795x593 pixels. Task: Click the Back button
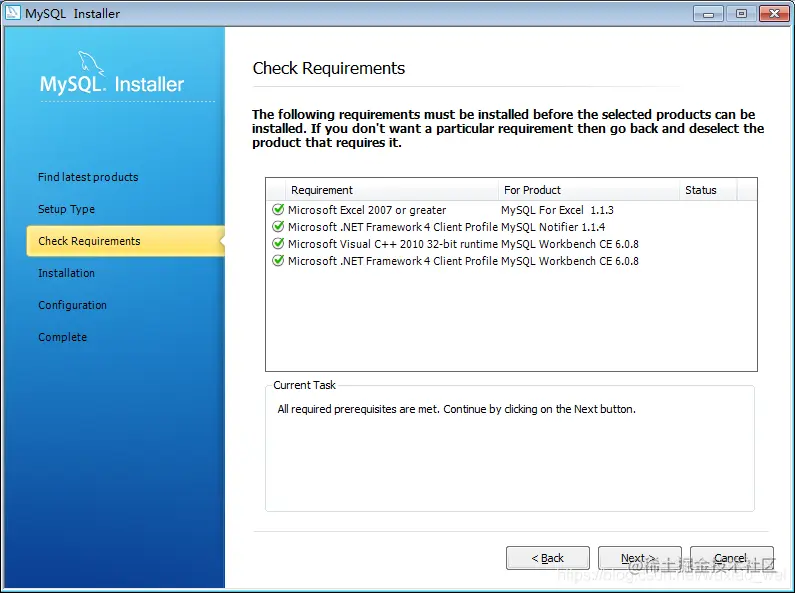[x=548, y=558]
